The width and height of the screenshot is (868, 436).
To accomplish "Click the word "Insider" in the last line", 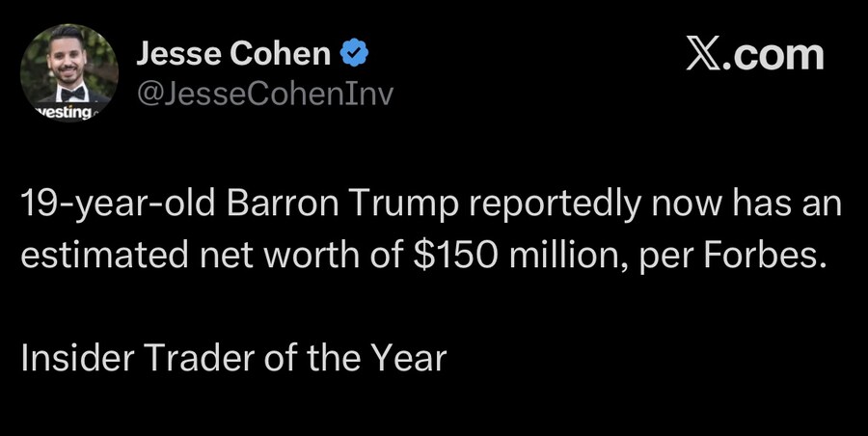I will (78, 358).
